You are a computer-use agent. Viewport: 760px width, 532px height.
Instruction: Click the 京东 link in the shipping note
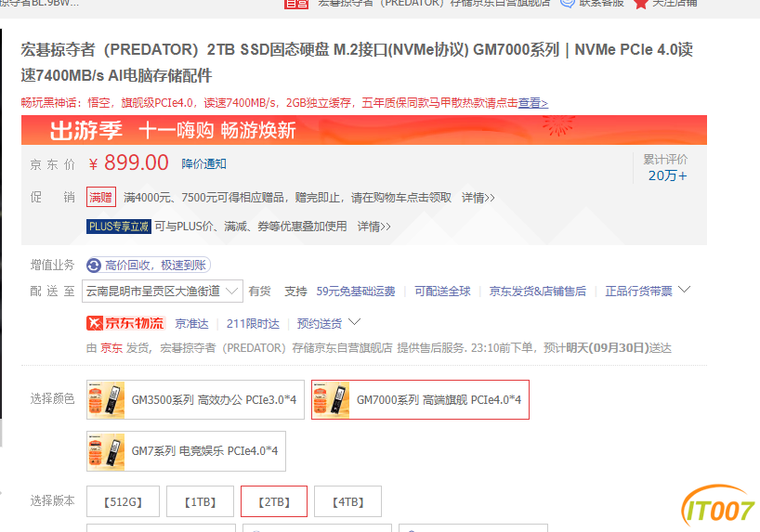coord(111,348)
